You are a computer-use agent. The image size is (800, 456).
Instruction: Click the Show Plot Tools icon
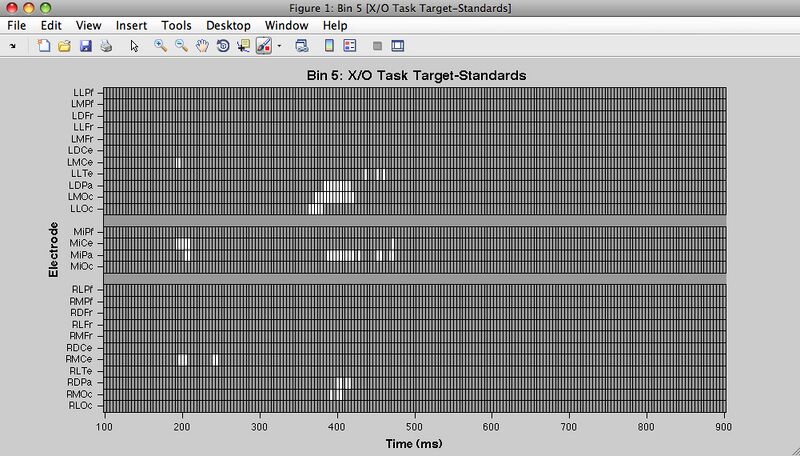[x=397, y=46]
